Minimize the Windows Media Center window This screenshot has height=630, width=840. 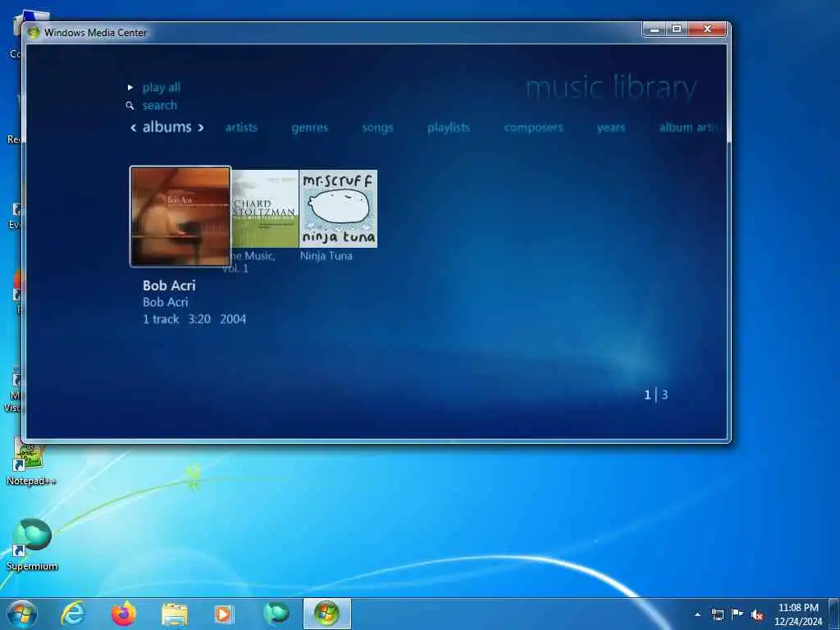tap(655, 30)
